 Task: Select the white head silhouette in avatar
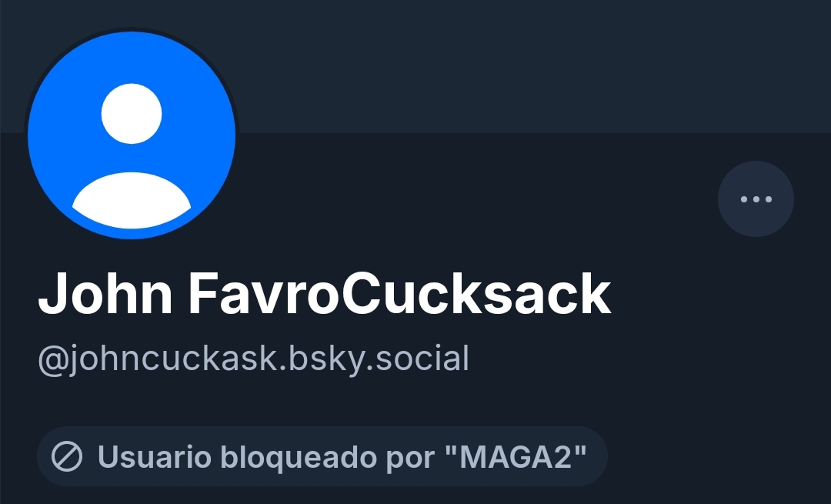(x=132, y=113)
